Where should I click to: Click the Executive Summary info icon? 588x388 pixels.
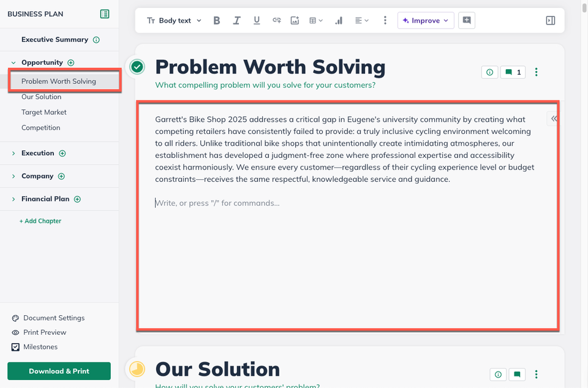(96, 40)
